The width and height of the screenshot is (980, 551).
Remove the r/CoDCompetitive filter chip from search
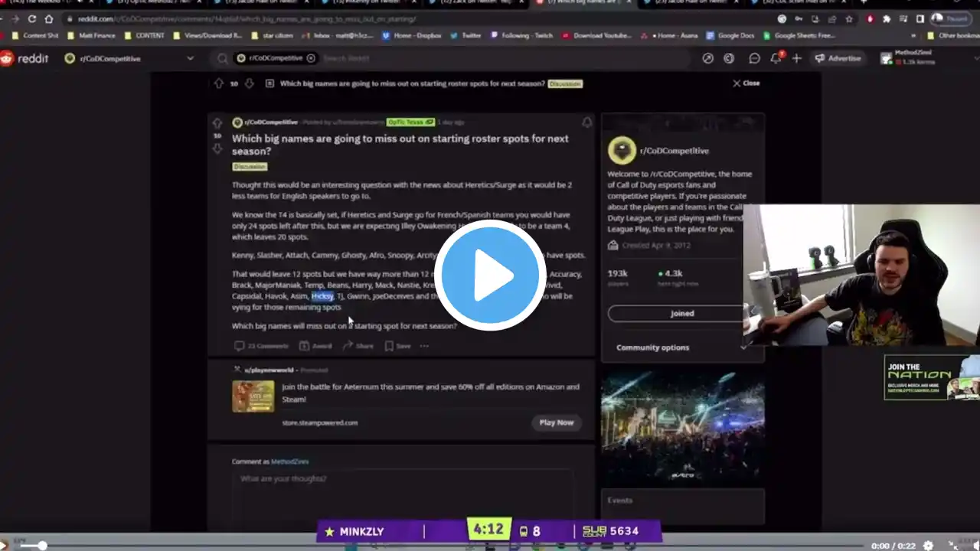(311, 58)
